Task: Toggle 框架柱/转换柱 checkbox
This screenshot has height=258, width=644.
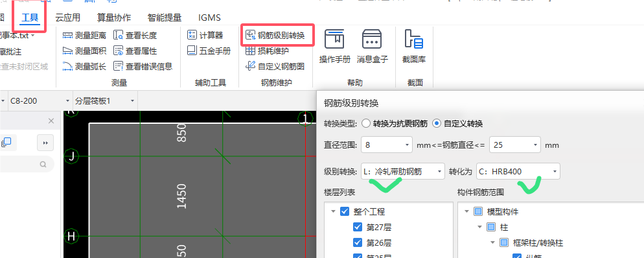Action: [504, 243]
